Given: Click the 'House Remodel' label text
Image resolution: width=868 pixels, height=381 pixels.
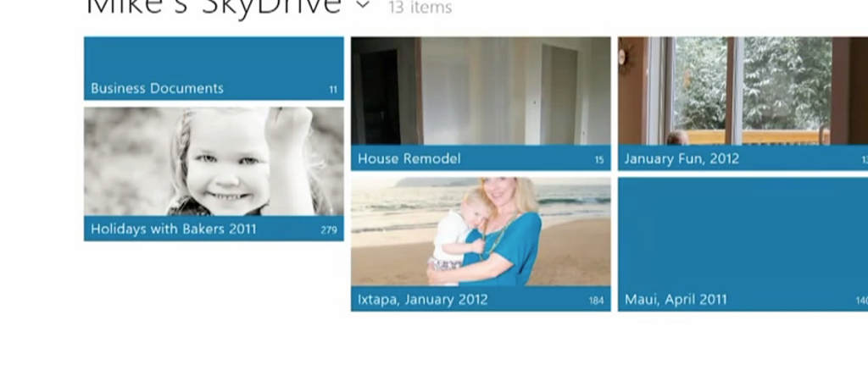Looking at the screenshot, I should [409, 159].
